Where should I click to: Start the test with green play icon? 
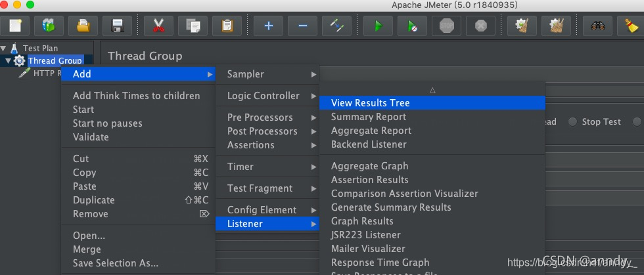(378, 26)
